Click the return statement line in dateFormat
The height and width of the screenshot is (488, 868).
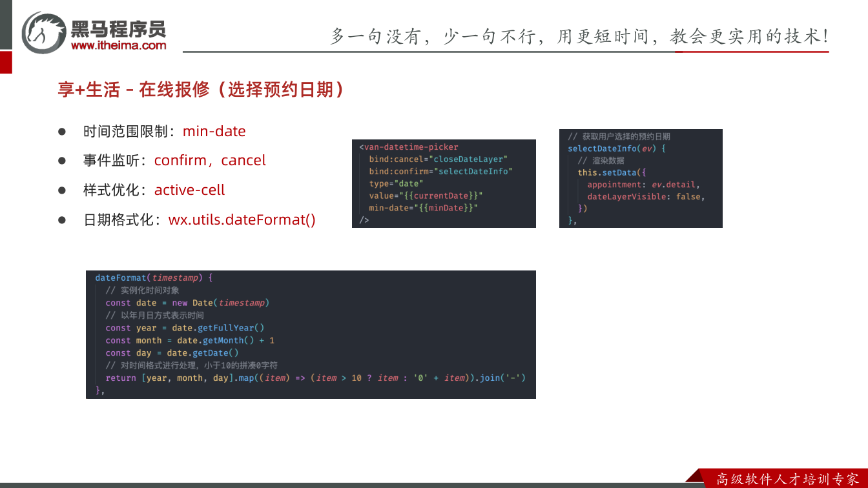[316, 378]
